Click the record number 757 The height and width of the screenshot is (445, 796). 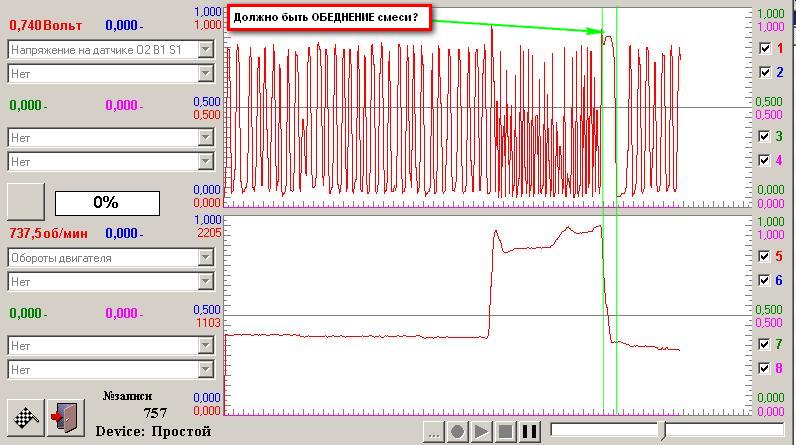coord(155,413)
